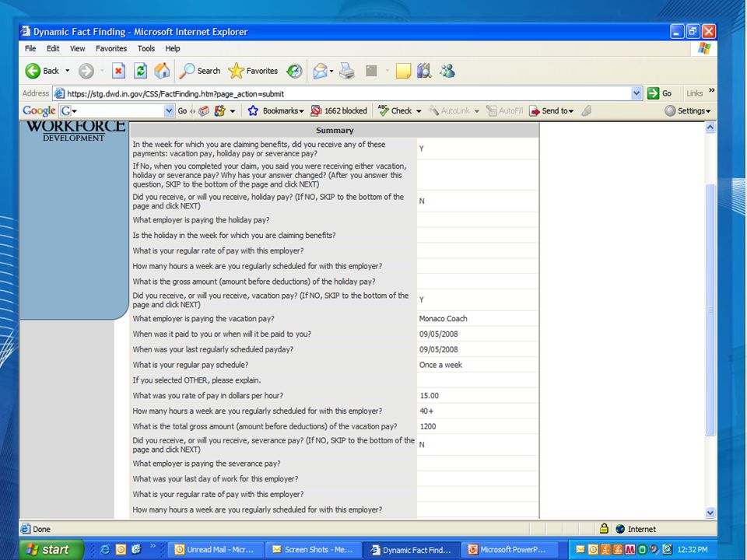Stop page loading with red X icon

tap(118, 71)
